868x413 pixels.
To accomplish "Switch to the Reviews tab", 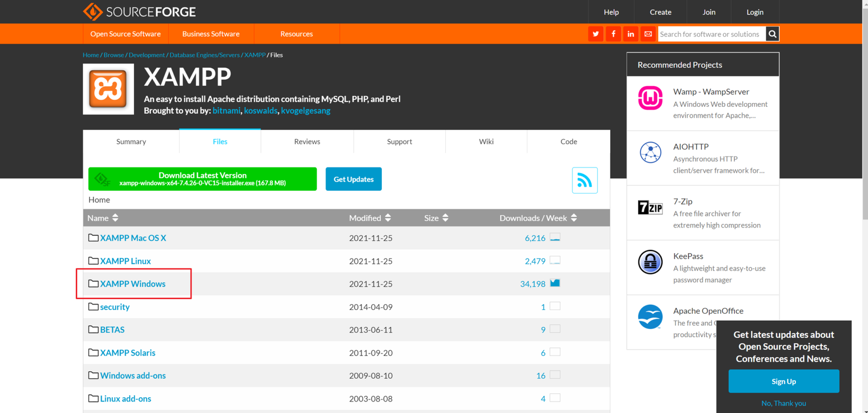I will (x=307, y=141).
